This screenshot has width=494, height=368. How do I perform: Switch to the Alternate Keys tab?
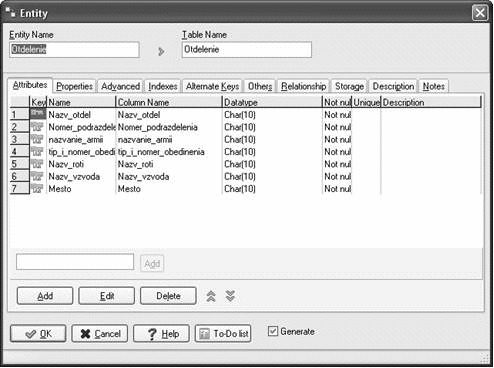pos(213,86)
